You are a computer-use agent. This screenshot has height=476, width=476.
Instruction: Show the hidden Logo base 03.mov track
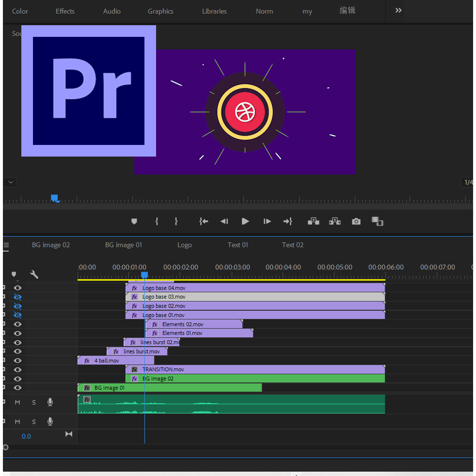tap(17, 297)
